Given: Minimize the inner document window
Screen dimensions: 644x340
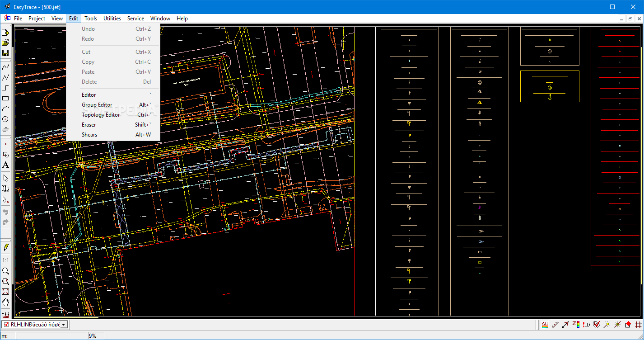Looking at the screenshot, I should pyautogui.click(x=622, y=19).
